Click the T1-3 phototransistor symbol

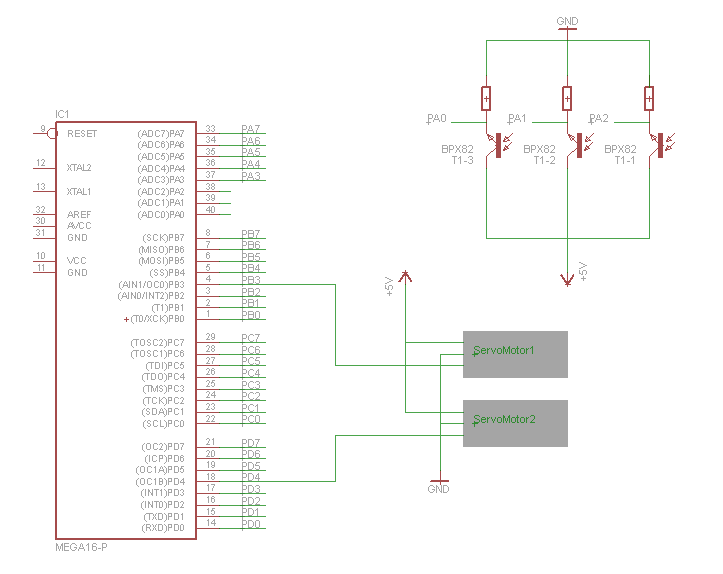[x=497, y=145]
